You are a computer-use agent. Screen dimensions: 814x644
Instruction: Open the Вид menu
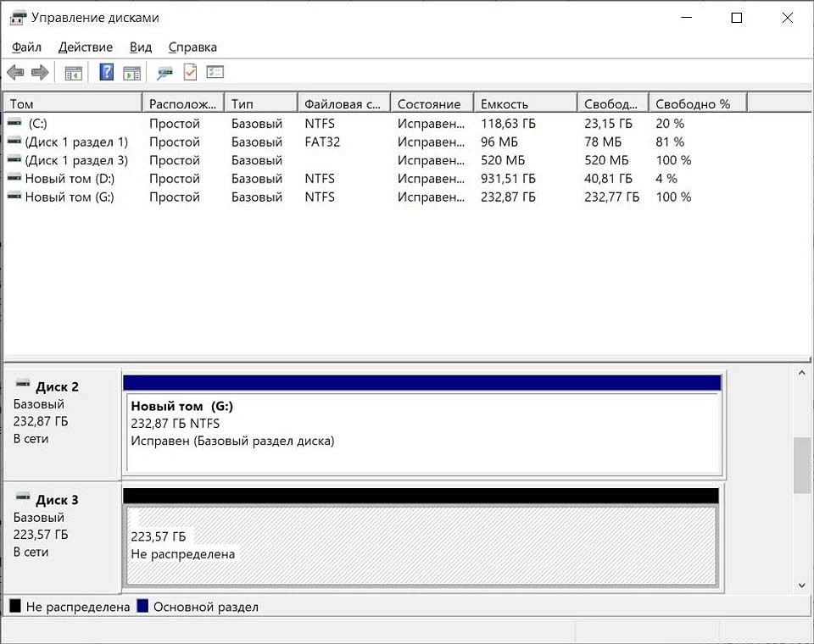(140, 47)
